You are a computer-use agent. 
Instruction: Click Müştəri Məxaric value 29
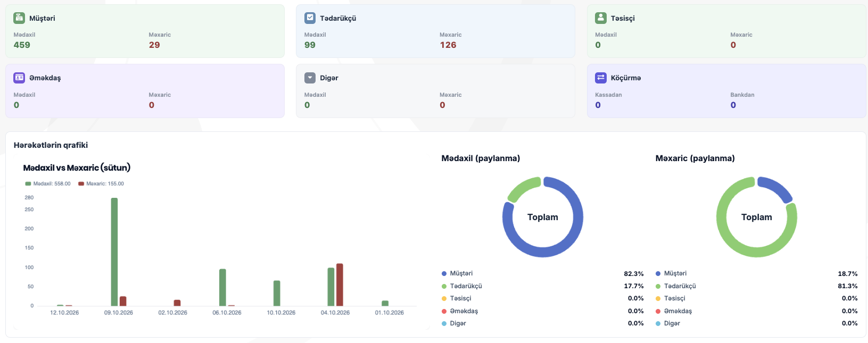tap(154, 45)
